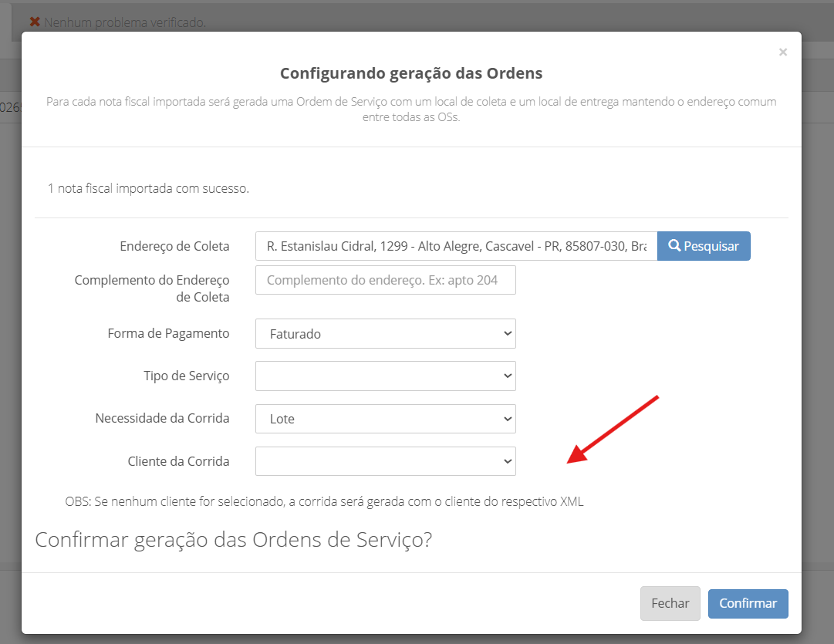The image size is (834, 644).
Task: Close the dialog with the X icon
Action: tap(783, 52)
